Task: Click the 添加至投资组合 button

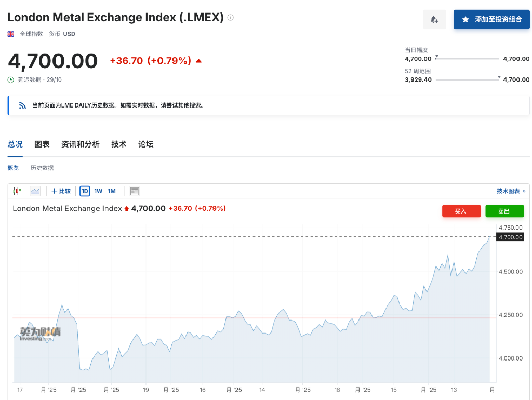Action: (x=491, y=19)
